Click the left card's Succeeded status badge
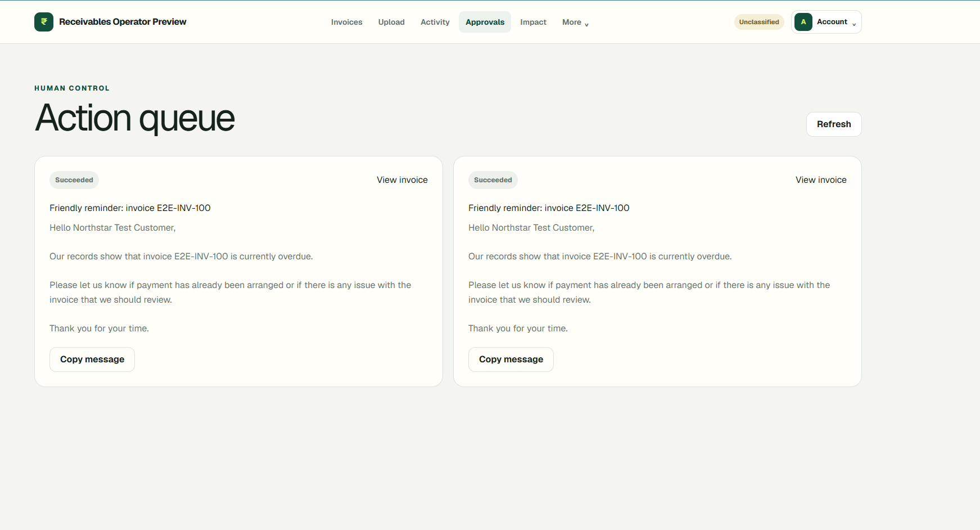This screenshot has height=530, width=980. point(74,180)
